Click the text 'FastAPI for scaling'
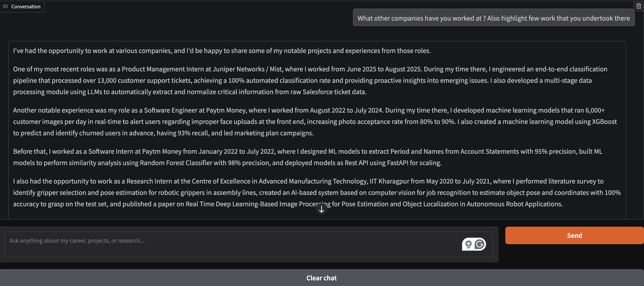The image size is (644, 286). coord(414,163)
